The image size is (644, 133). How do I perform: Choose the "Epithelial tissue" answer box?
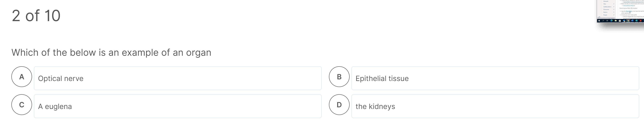[495, 78]
